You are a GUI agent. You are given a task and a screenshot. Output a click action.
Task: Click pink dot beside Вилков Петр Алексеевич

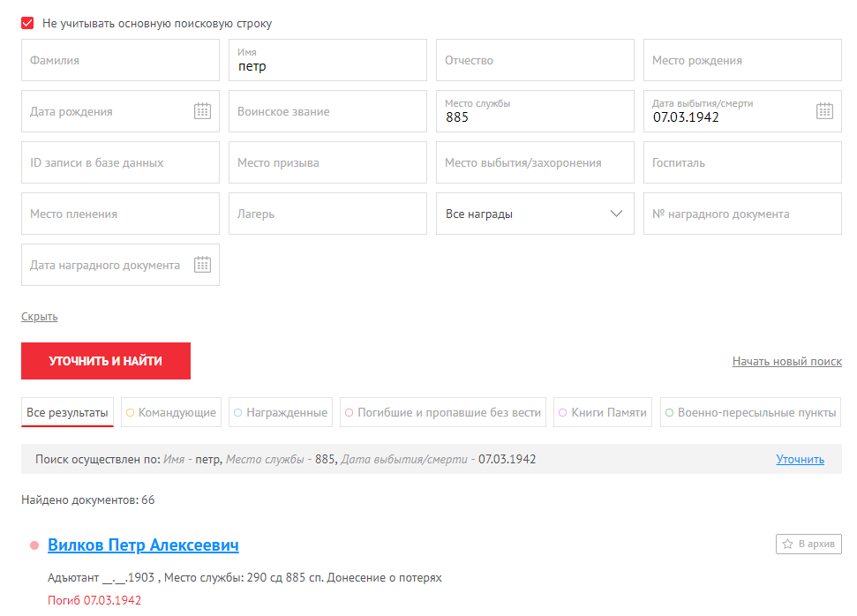coord(34,545)
